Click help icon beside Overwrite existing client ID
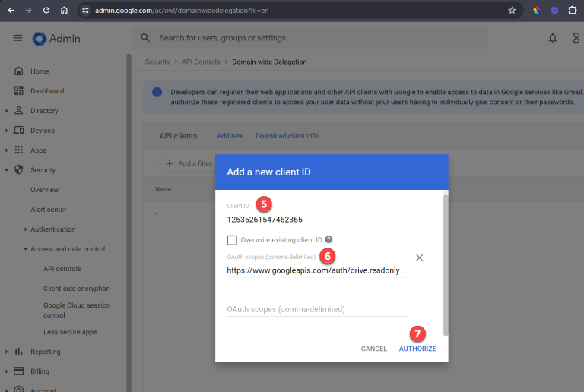584x392 pixels. (x=329, y=240)
